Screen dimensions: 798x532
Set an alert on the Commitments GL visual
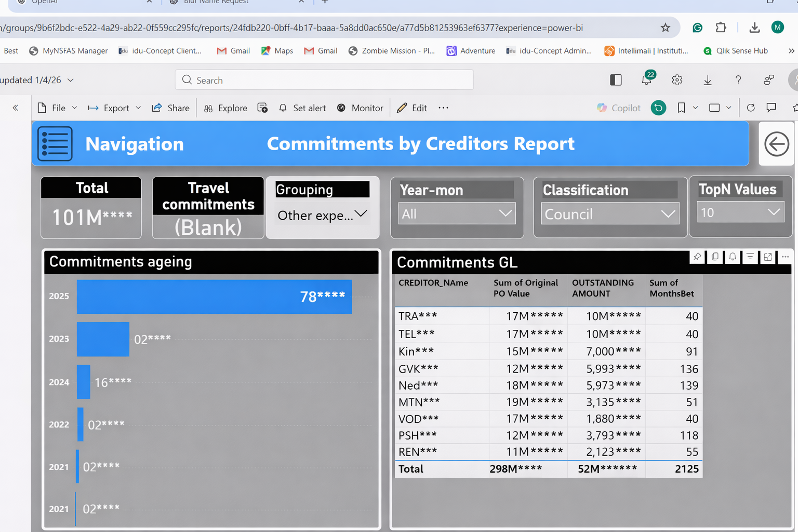[x=733, y=257]
